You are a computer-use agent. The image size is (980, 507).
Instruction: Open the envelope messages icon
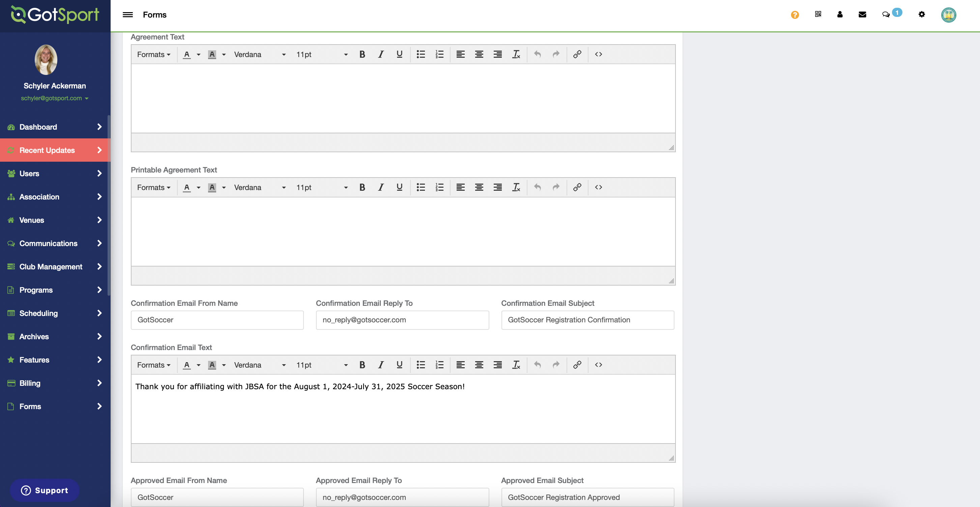[862, 15]
